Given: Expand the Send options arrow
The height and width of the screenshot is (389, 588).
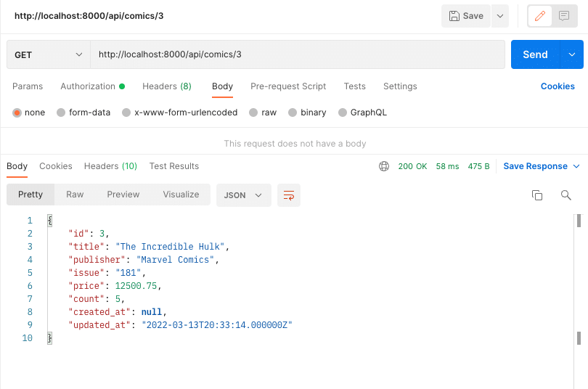Looking at the screenshot, I should 571,54.
